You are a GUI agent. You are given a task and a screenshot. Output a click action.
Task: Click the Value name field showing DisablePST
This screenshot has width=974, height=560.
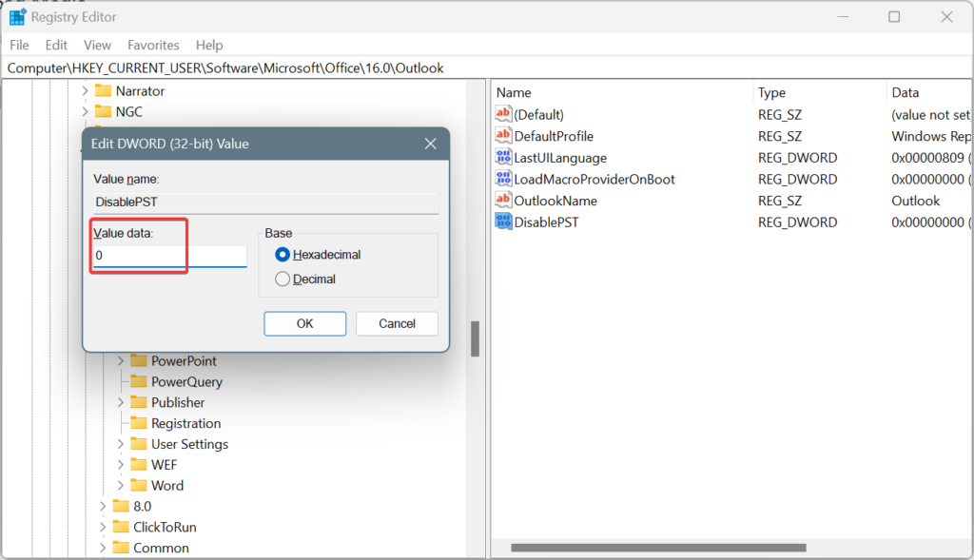pos(266,203)
